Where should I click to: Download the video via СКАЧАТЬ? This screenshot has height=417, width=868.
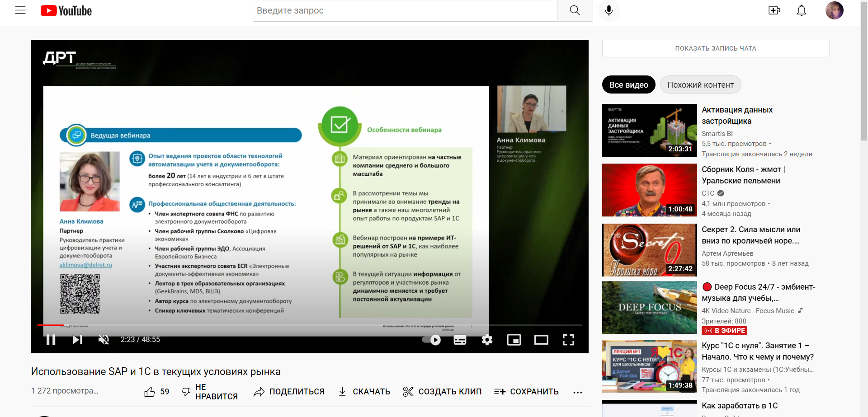coord(364,392)
